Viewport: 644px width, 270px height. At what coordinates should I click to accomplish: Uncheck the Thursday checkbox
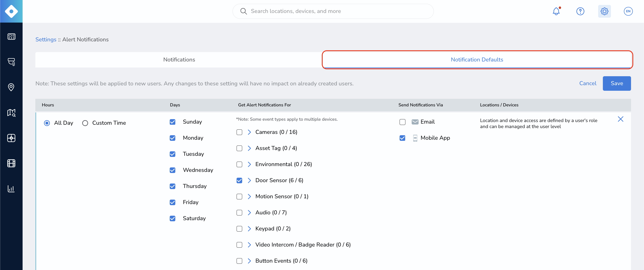tap(172, 186)
